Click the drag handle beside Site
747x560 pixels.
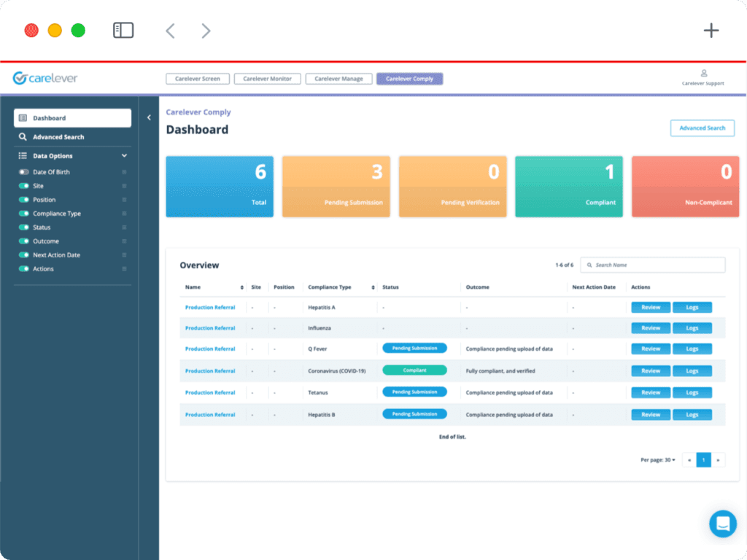(x=124, y=186)
